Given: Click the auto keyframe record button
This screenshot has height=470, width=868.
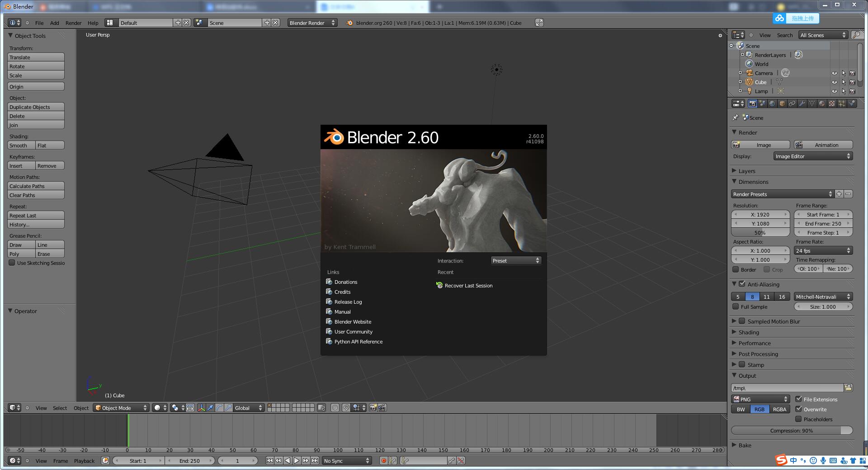Looking at the screenshot, I should tap(383, 461).
